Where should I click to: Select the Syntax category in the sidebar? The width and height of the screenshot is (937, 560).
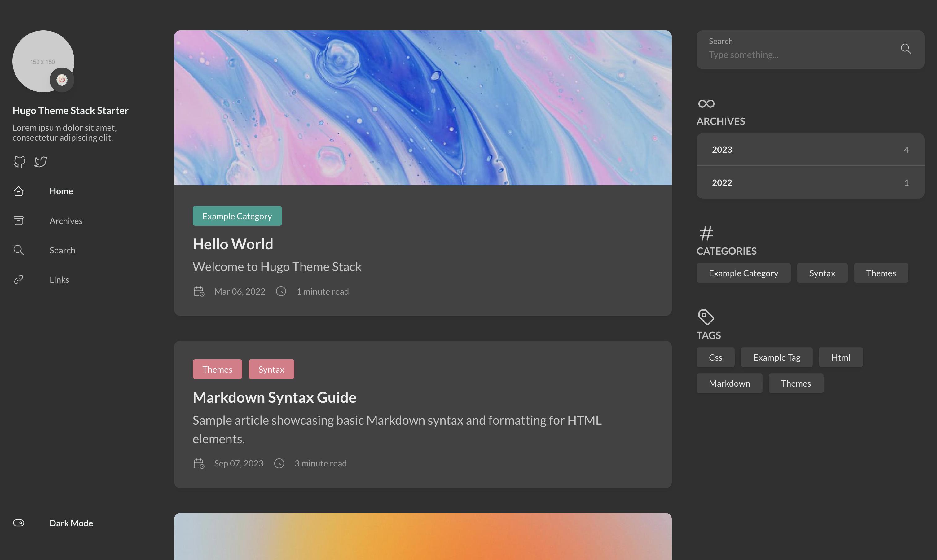[822, 273]
